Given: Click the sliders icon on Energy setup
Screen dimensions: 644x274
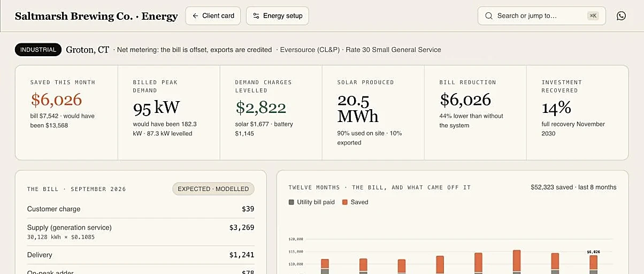Looking at the screenshot, I should [256, 16].
